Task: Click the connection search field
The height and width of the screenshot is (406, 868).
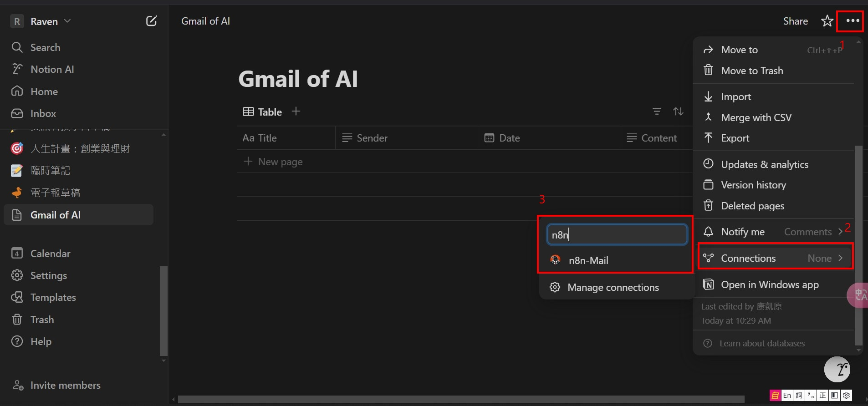Action: click(x=617, y=235)
